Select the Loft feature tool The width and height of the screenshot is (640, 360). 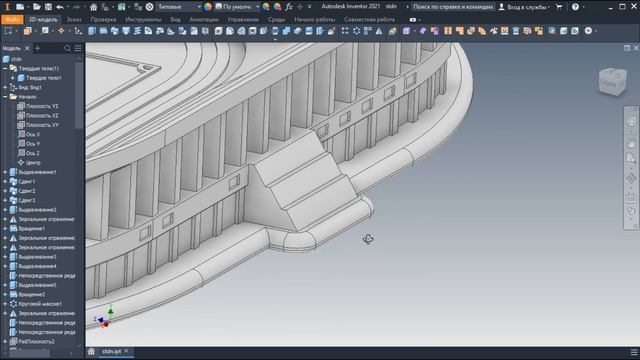(126, 31)
